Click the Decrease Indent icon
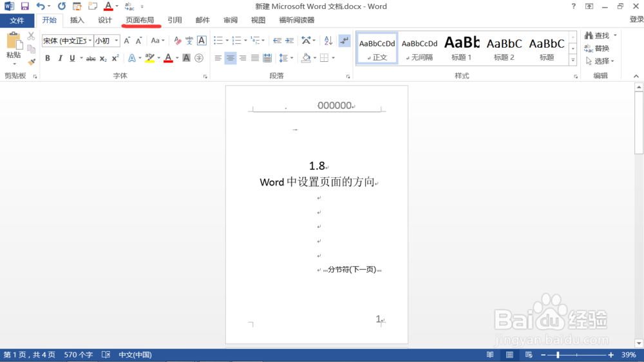The width and height of the screenshot is (644, 362). point(277,41)
